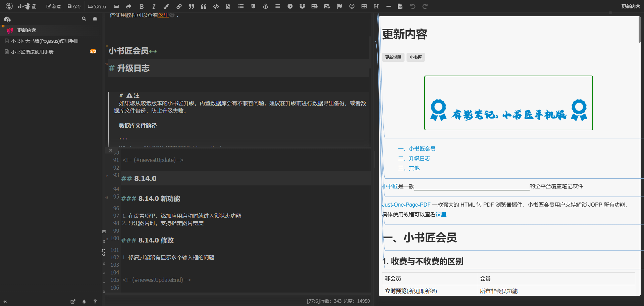Click the water drop theme icon

pyautogui.click(x=84, y=302)
